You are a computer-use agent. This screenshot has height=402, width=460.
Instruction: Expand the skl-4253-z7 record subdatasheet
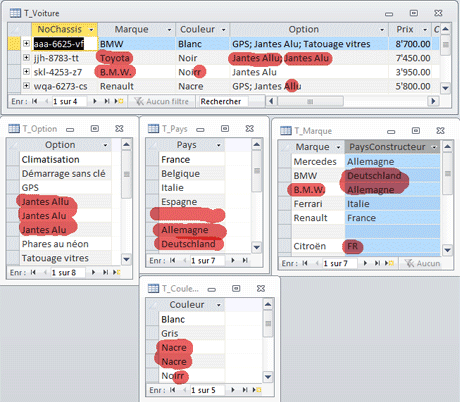(26, 71)
